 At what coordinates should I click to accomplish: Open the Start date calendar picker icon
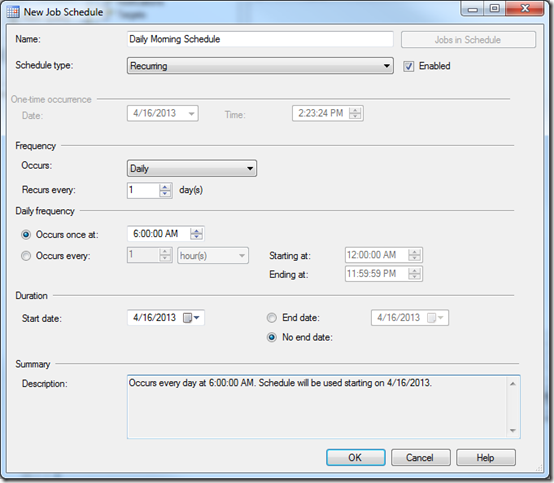pos(188,318)
